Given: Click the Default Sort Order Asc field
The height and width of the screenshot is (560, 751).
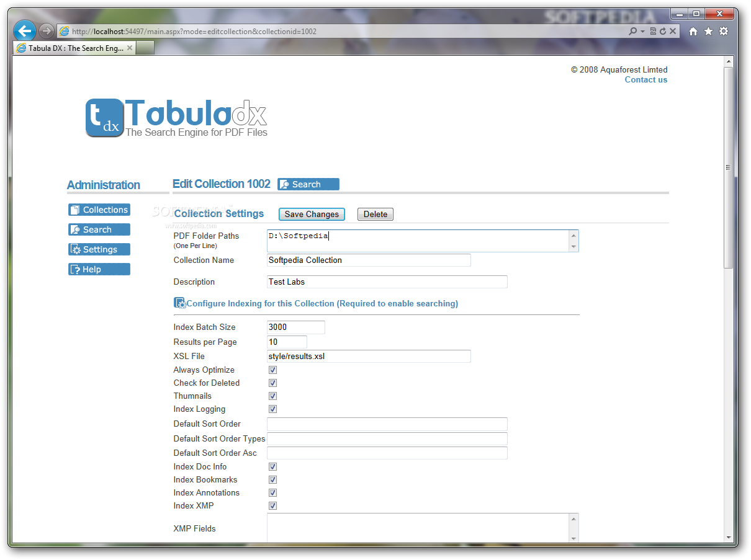Looking at the screenshot, I should [387, 453].
